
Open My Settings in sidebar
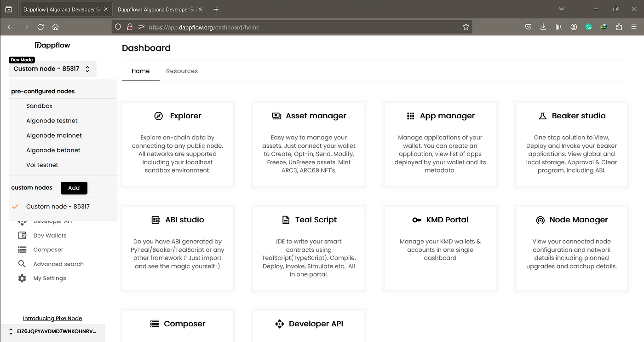50,278
